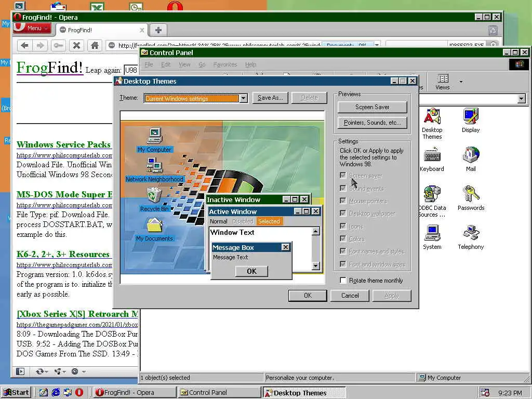The image size is (532, 399).
Task: Toggle Opera's panel button in status bar
Action: tap(20, 371)
